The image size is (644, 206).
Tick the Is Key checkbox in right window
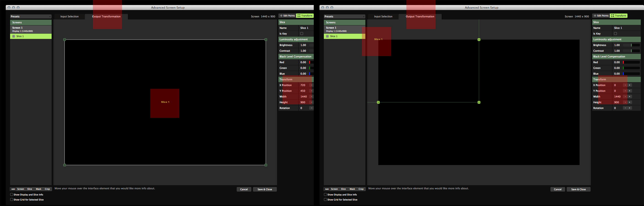(615, 34)
